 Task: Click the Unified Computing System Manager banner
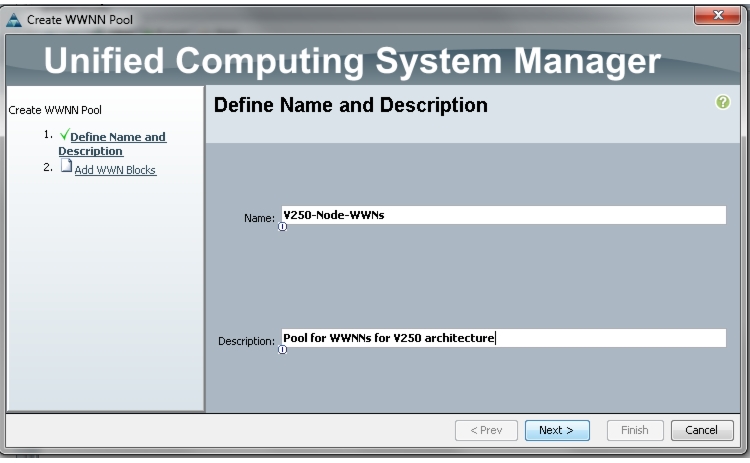tap(353, 61)
